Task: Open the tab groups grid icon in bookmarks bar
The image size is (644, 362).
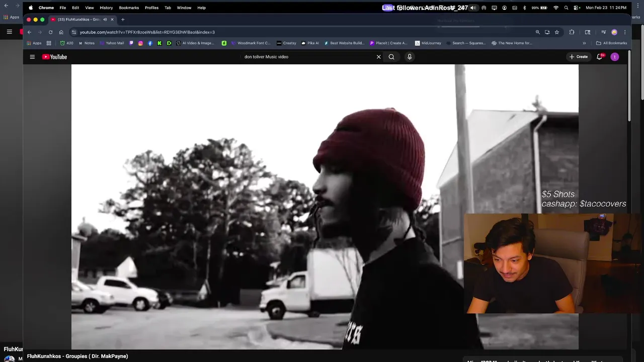Action: pyautogui.click(x=49, y=43)
